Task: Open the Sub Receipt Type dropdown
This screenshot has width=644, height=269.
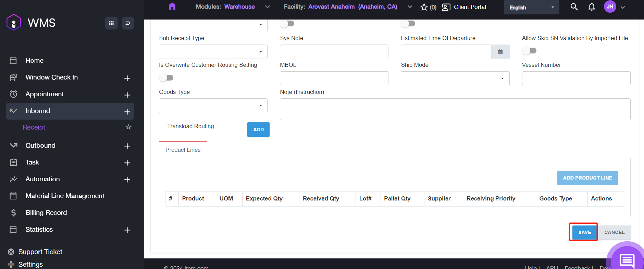Action: coord(213,52)
